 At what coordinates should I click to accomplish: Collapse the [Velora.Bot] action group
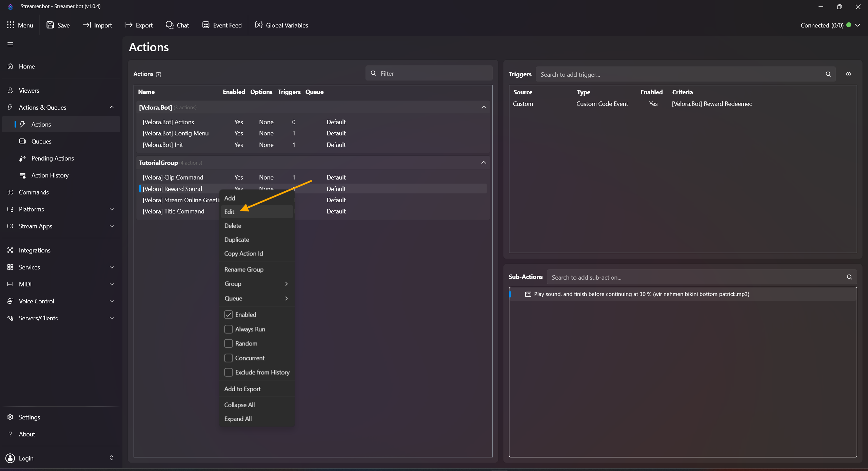pyautogui.click(x=484, y=107)
